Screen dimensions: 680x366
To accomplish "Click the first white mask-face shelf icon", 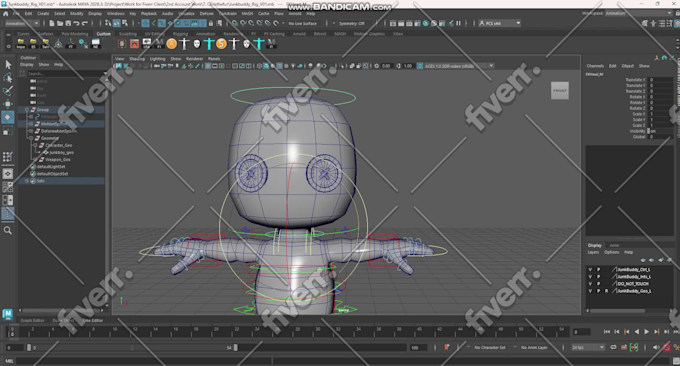I will click(197, 43).
